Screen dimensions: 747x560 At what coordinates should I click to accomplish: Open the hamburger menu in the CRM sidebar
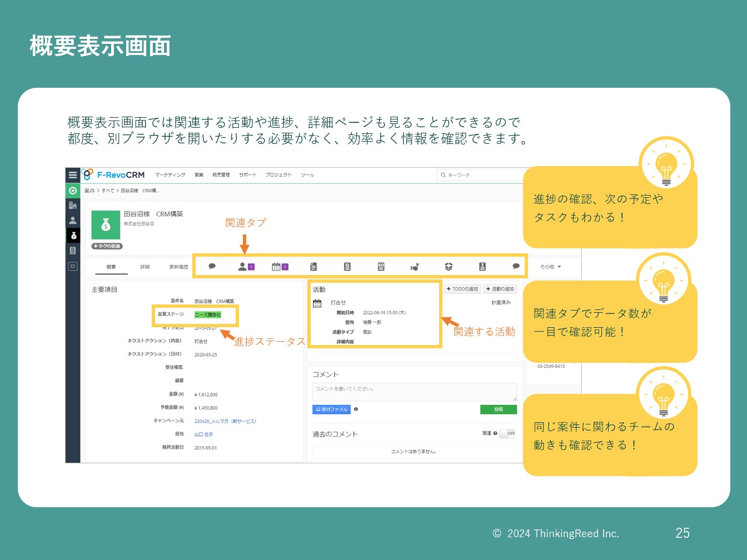click(72, 174)
